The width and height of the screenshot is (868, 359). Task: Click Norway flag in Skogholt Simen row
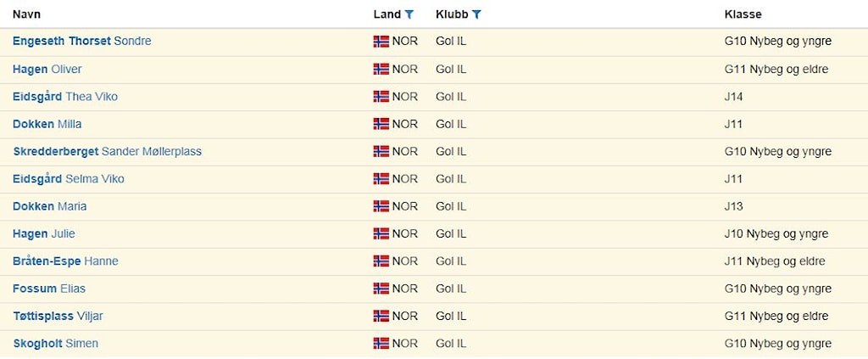(x=381, y=344)
